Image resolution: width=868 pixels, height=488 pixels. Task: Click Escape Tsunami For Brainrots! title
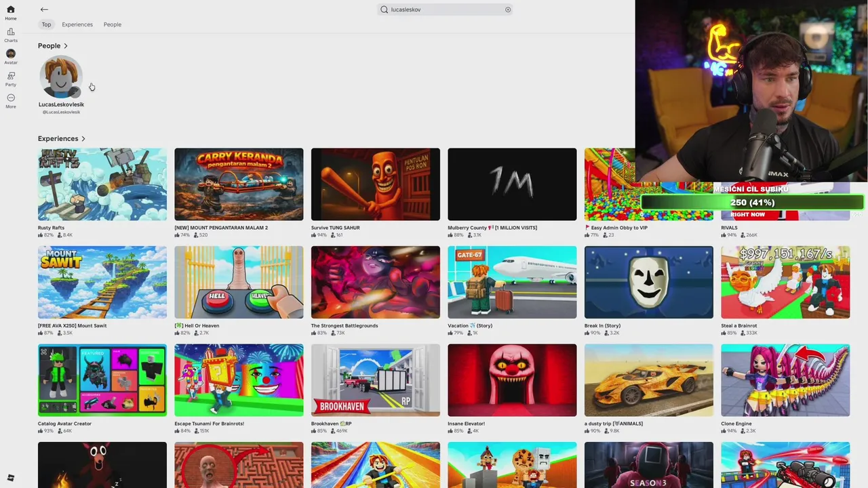pos(209,424)
